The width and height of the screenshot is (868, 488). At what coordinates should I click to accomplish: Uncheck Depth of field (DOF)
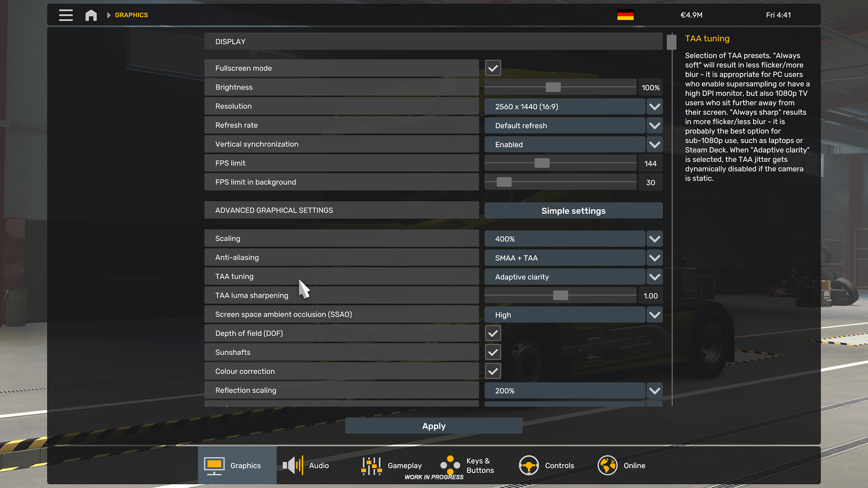(493, 333)
